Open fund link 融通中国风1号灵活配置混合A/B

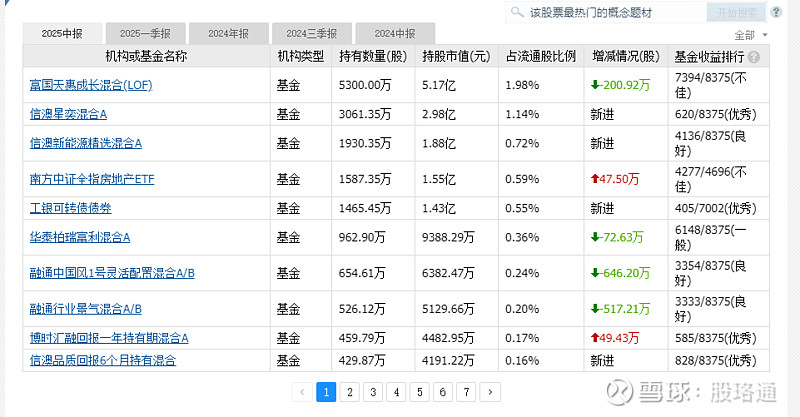coord(112,273)
